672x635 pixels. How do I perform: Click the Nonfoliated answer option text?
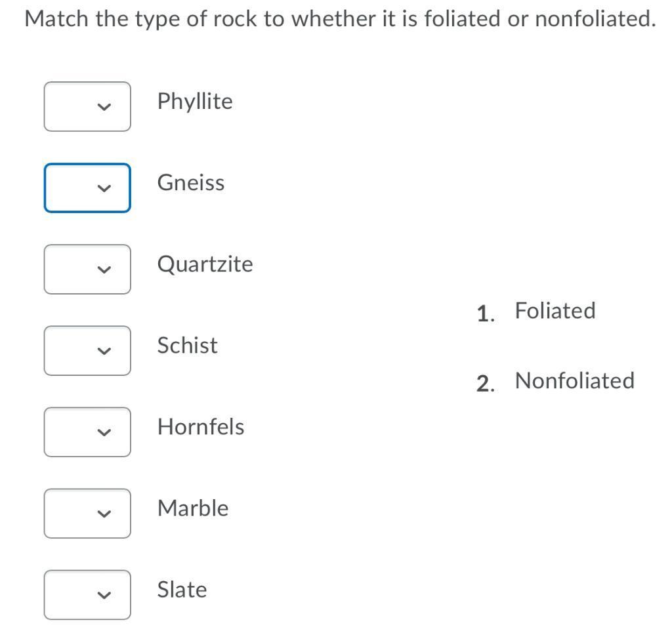point(574,381)
